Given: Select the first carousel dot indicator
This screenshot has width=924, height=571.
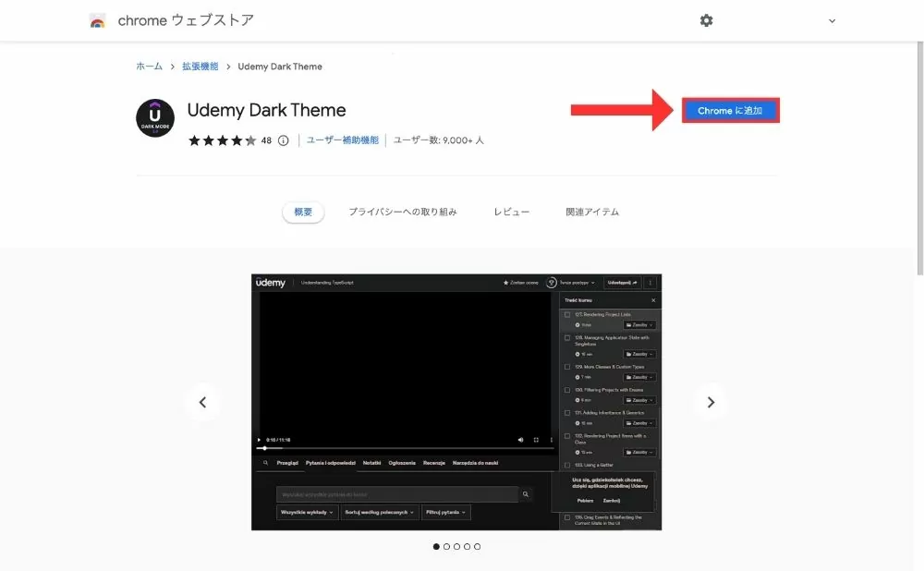Looking at the screenshot, I should (x=436, y=546).
